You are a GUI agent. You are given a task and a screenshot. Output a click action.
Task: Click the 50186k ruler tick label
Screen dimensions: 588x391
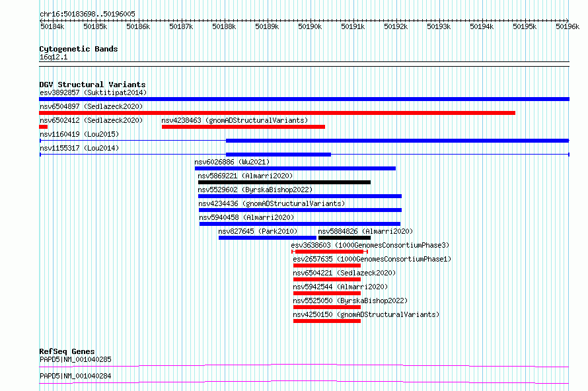[x=138, y=26]
